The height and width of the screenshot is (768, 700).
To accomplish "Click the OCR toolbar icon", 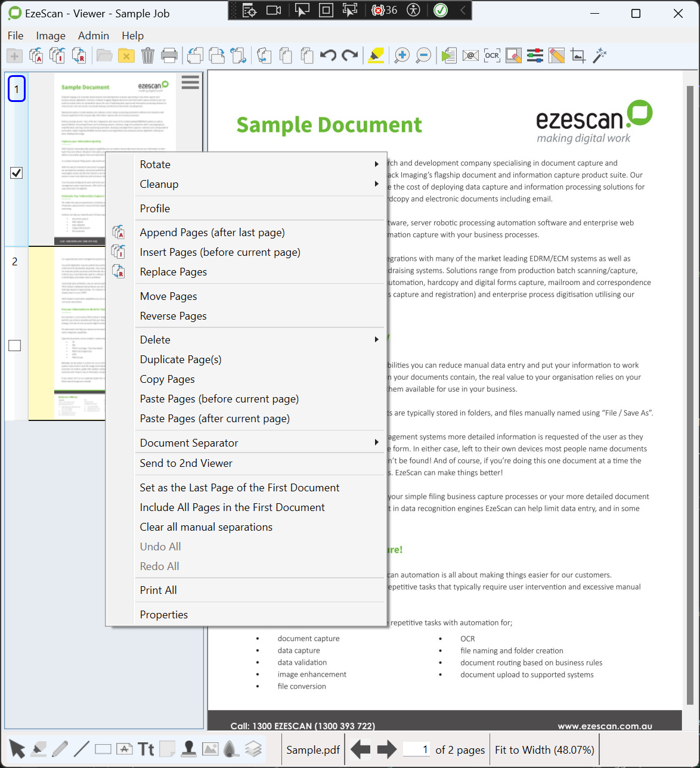I will [x=492, y=56].
